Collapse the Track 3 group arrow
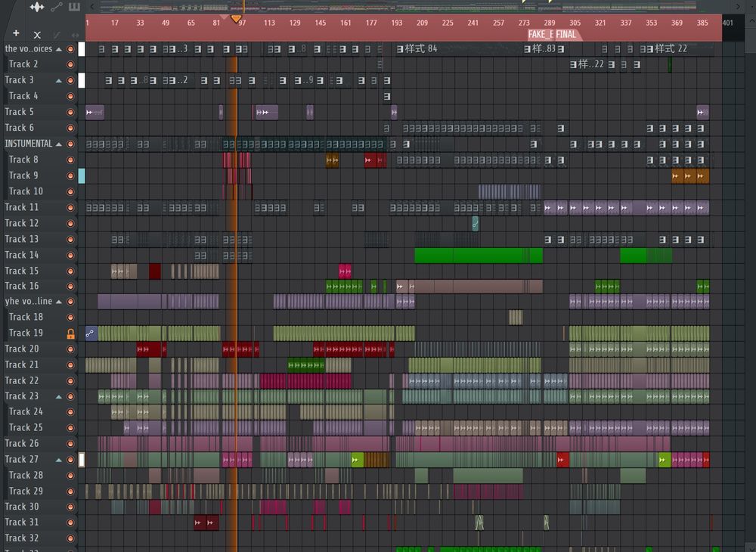Screen dimensions: 756x552 pyautogui.click(x=59, y=80)
